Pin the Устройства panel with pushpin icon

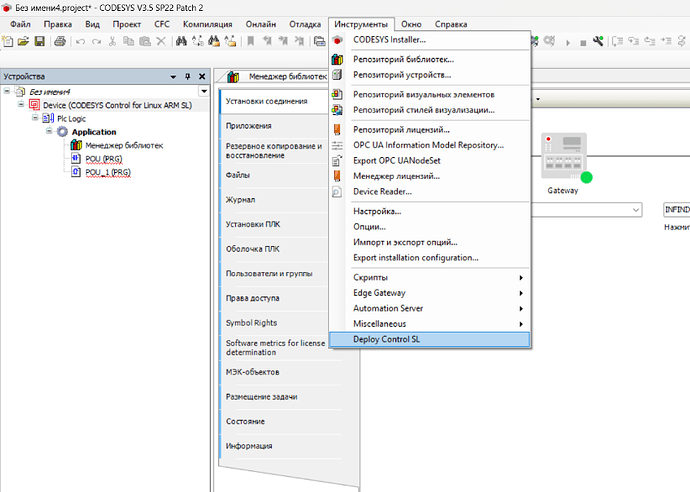pyautogui.click(x=187, y=77)
